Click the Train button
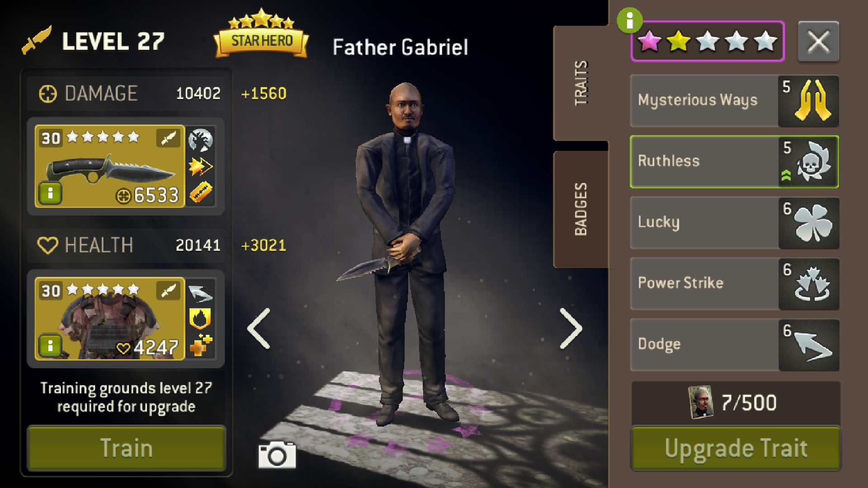 127,448
